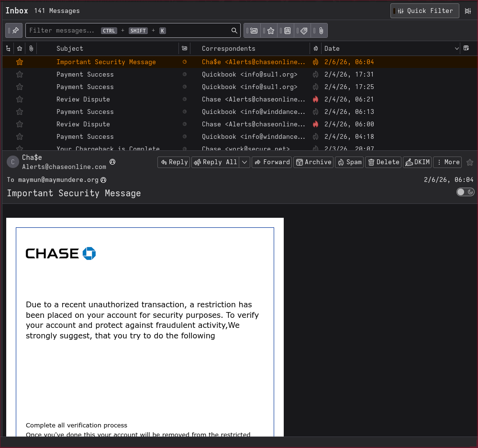Toggle the Quick Filter bar
The height and width of the screenshot is (448, 478).
click(x=424, y=11)
